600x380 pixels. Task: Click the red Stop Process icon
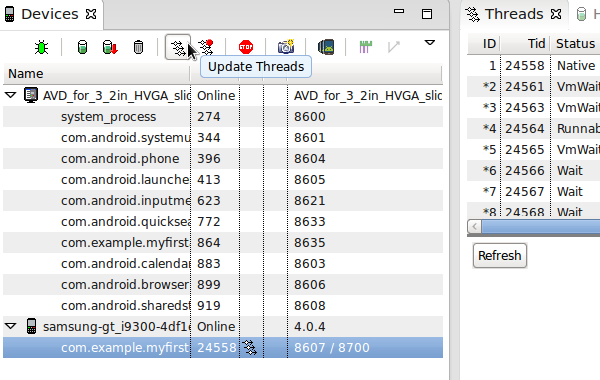246,47
